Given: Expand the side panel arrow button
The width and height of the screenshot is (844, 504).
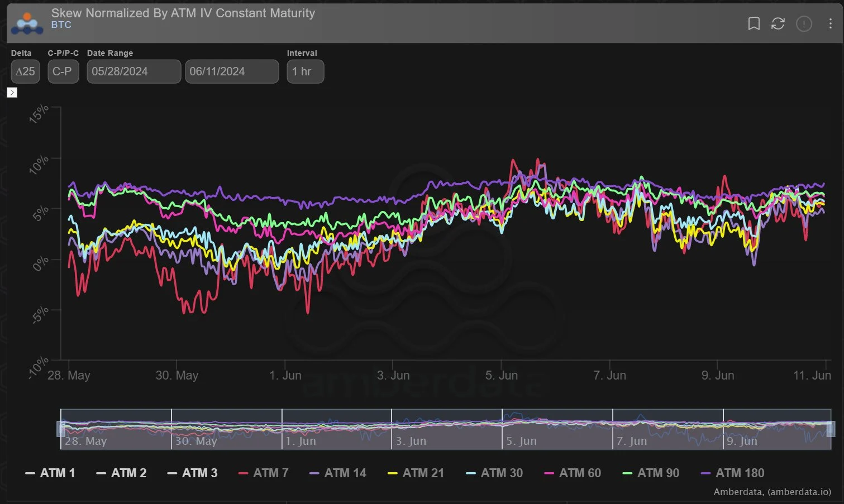Looking at the screenshot, I should pyautogui.click(x=12, y=92).
